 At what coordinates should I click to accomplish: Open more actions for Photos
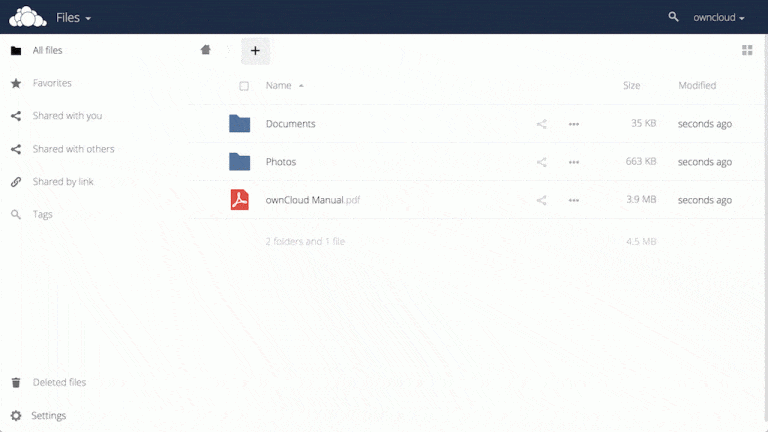[574, 162]
